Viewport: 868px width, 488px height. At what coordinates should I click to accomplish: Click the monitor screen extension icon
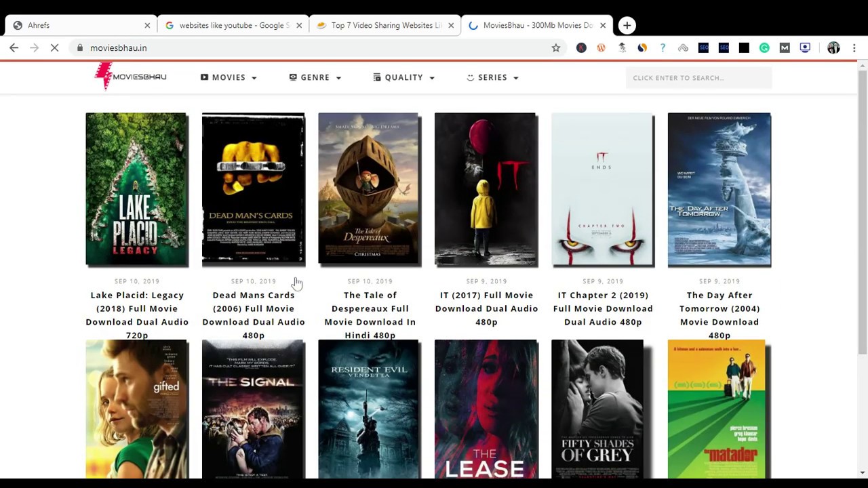805,47
